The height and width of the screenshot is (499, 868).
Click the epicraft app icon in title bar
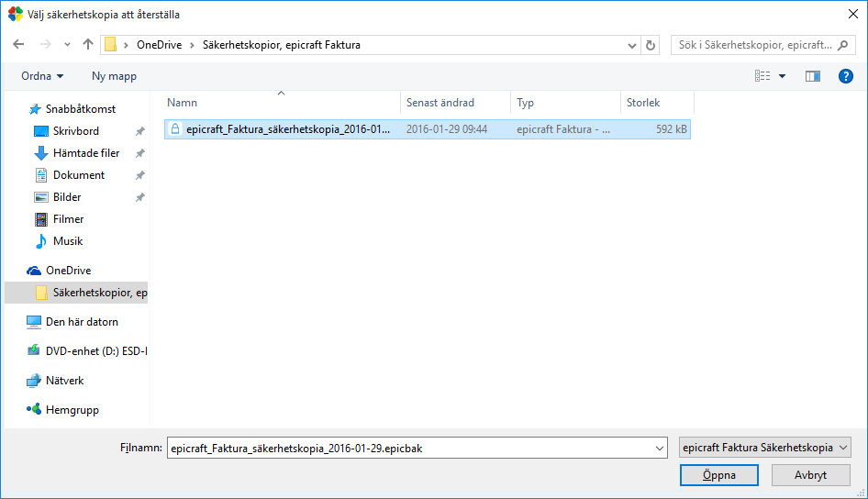coord(16,14)
